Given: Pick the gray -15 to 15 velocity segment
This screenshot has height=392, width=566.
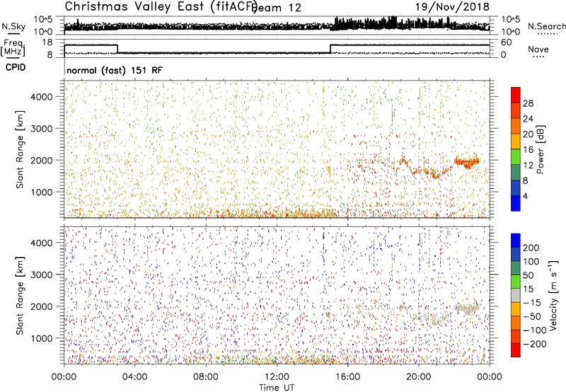Looking at the screenshot, I should 516,296.
